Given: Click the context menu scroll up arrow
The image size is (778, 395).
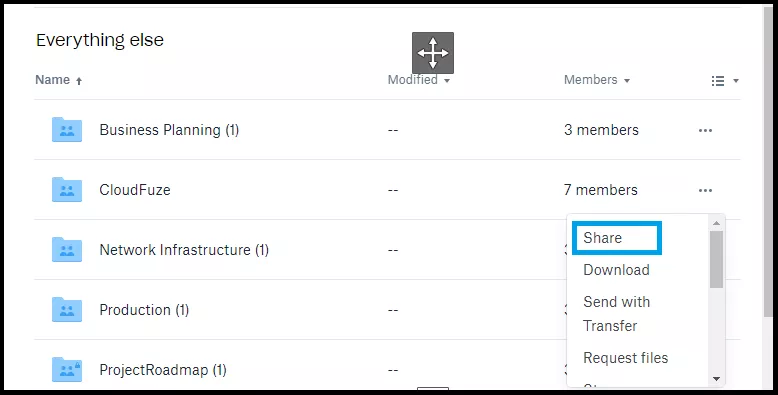Looking at the screenshot, I should pos(716,223).
